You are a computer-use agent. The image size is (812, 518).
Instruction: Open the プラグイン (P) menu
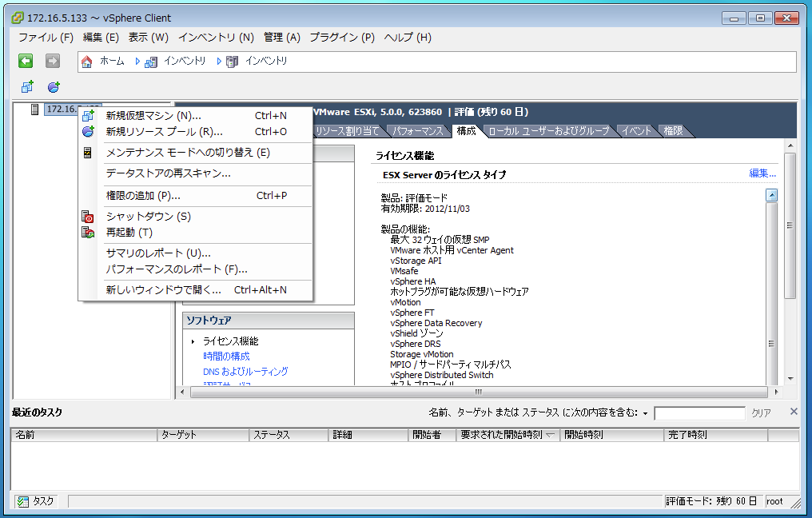click(x=342, y=38)
